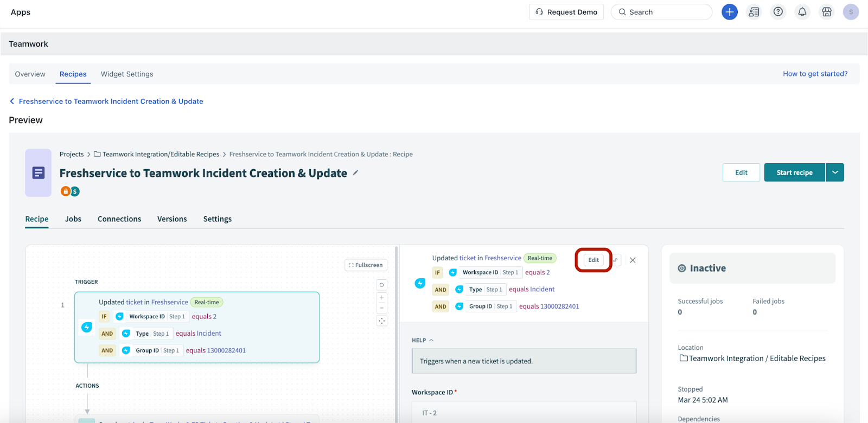Click 'Triggers when a new ticket is updated' text

[x=476, y=361]
